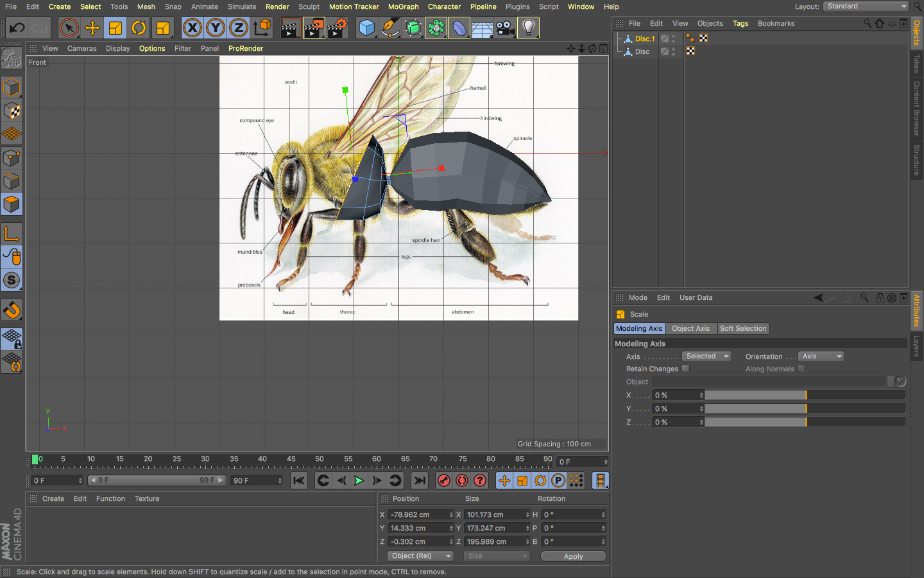Enable the Retain Changes checkbox
Viewport: 924px width, 578px height.
tap(685, 369)
